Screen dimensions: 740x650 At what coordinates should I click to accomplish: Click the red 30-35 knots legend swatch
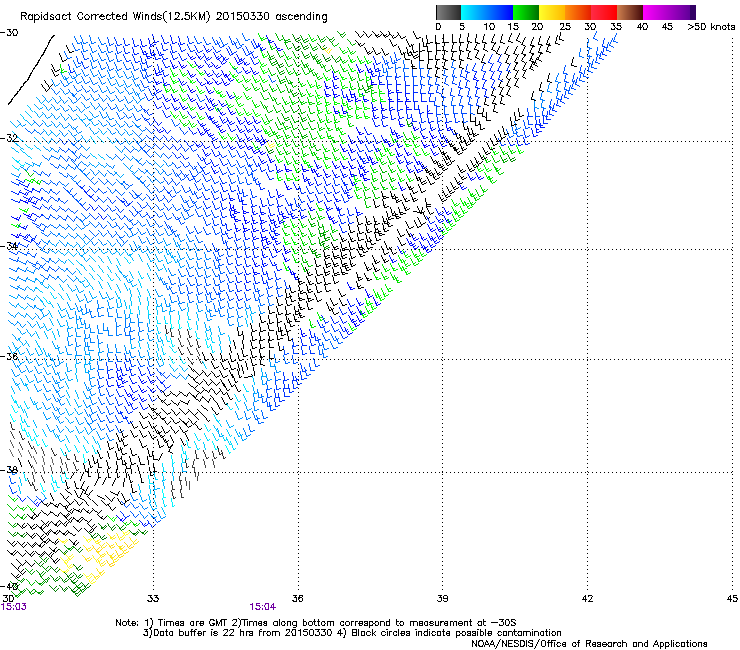(x=604, y=12)
